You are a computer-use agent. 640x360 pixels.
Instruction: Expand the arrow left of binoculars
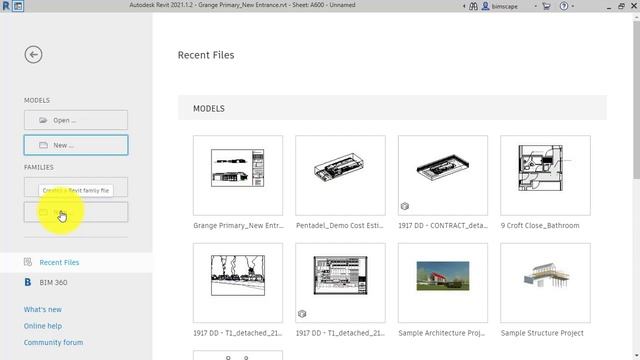point(464,6)
